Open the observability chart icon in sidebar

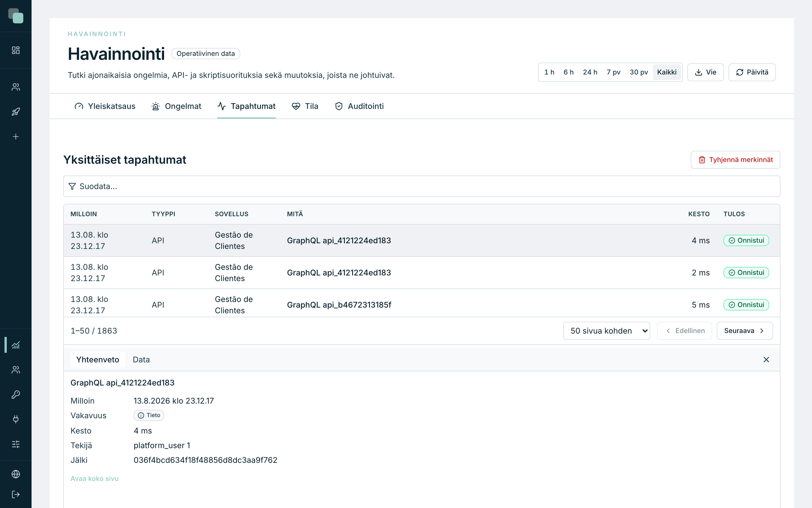[x=16, y=345]
